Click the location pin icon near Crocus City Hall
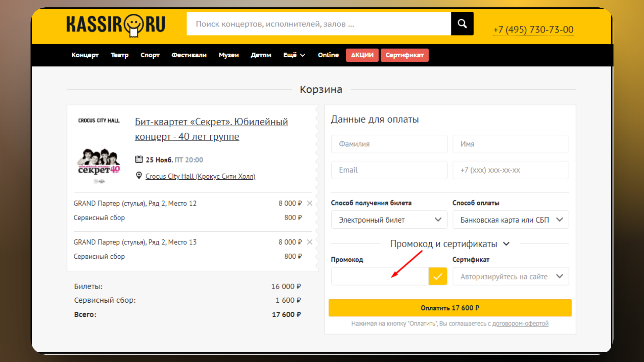 tap(139, 175)
